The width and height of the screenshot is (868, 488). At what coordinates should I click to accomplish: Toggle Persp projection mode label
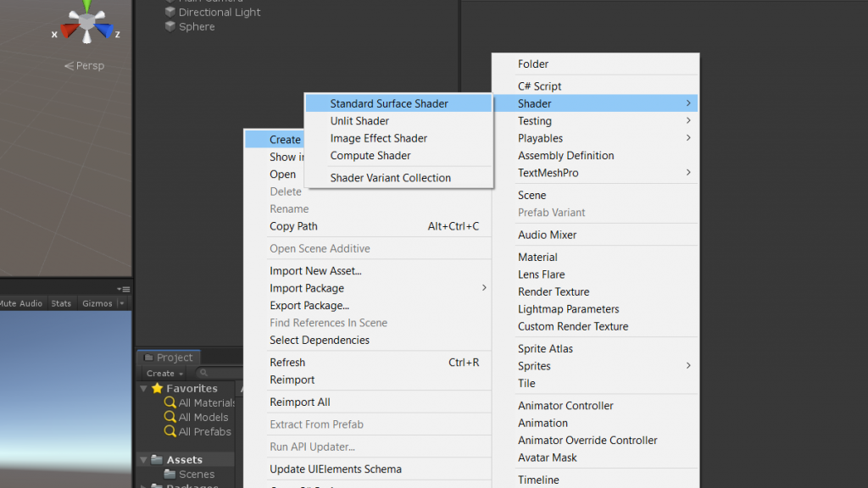[x=85, y=66]
